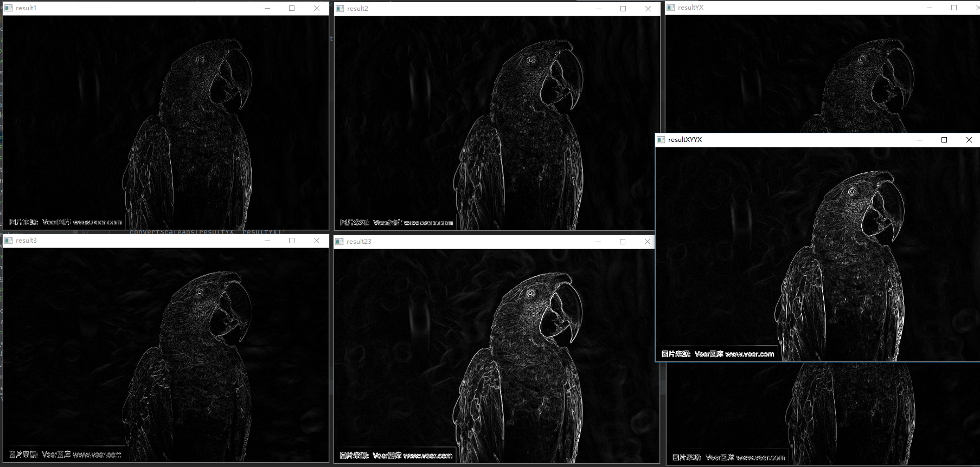Image resolution: width=980 pixels, height=467 pixels.
Task: Open the result1 window system menu icon
Action: tap(9, 8)
